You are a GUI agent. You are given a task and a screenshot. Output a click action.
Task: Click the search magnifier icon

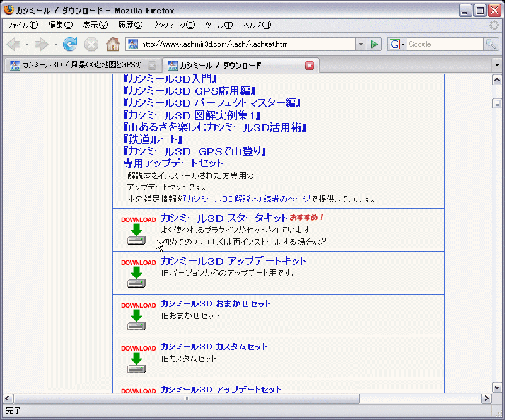(490, 44)
